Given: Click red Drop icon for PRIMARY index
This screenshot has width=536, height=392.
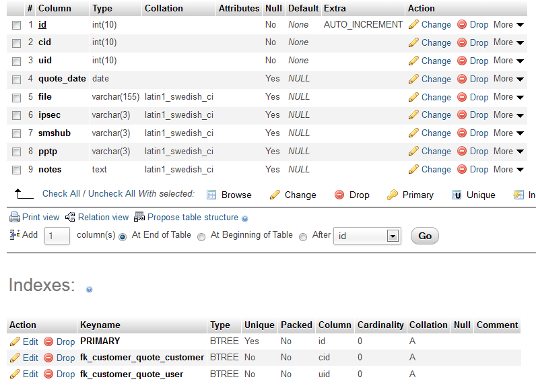Looking at the screenshot, I should click(49, 341).
